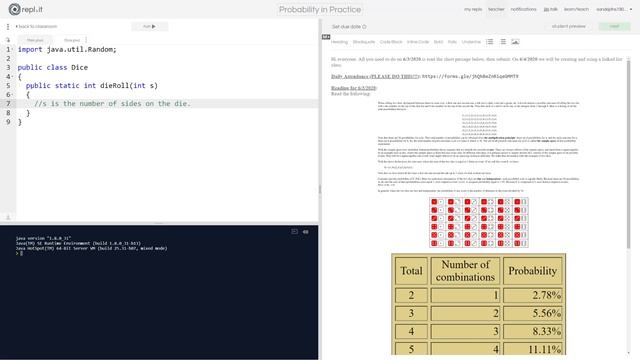Click the 'Number of combinations' header cell

[465, 271]
